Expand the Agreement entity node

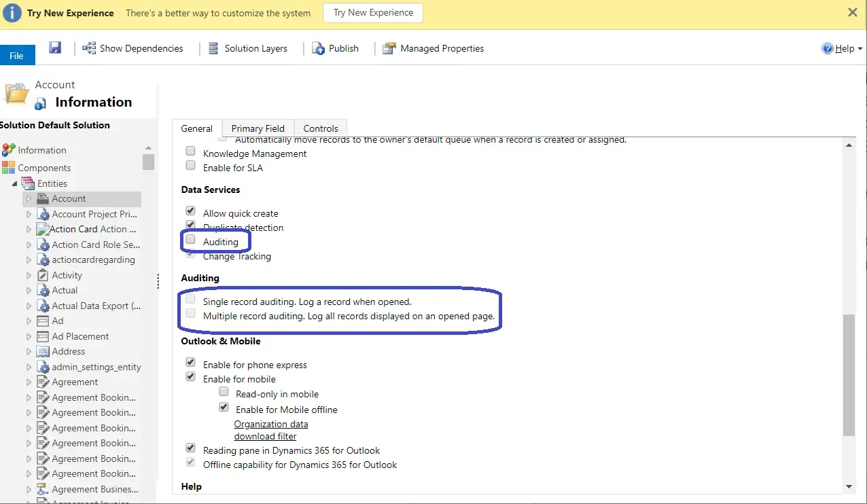[x=29, y=382]
